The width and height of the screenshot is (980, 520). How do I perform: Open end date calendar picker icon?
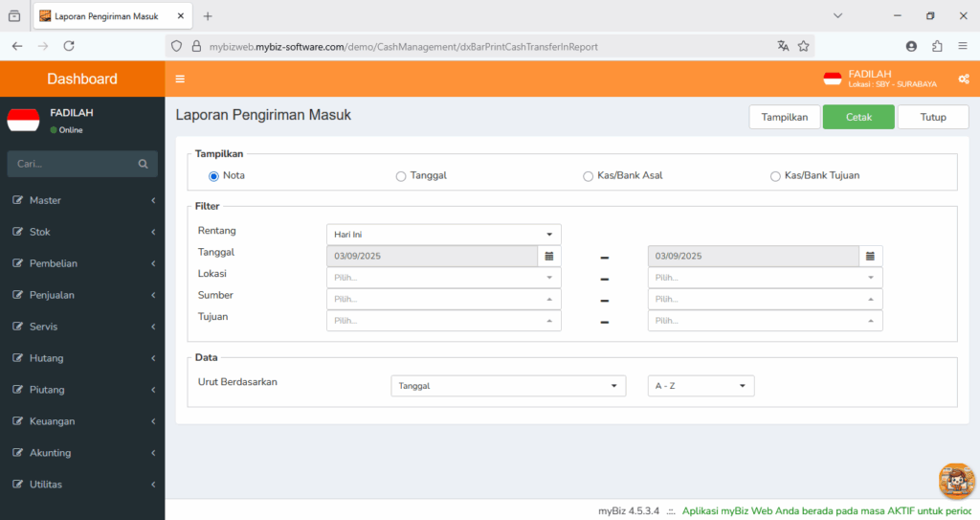click(870, 256)
